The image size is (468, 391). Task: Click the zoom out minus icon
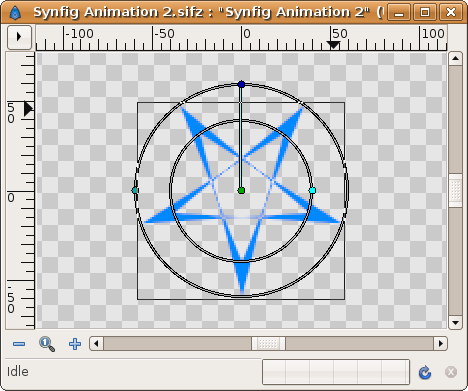click(x=19, y=344)
